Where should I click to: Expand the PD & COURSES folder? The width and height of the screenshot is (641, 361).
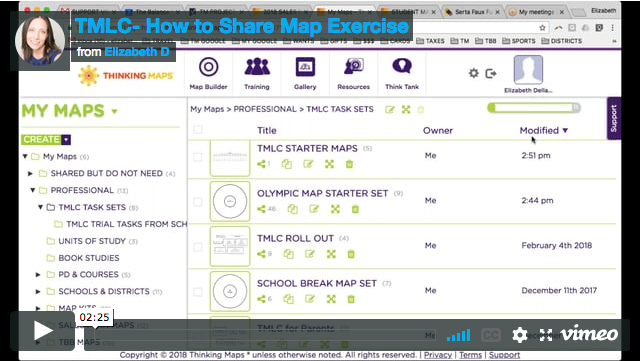38,275
